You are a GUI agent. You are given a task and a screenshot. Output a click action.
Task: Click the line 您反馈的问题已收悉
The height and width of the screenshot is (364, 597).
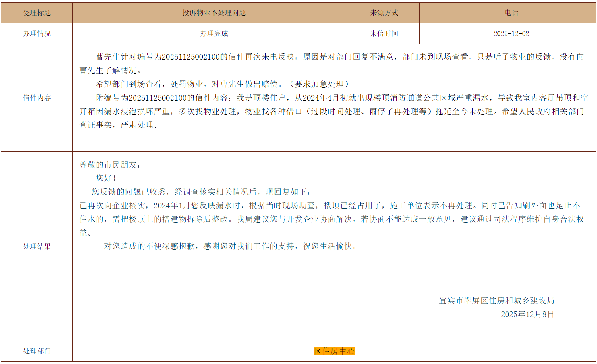(202, 192)
